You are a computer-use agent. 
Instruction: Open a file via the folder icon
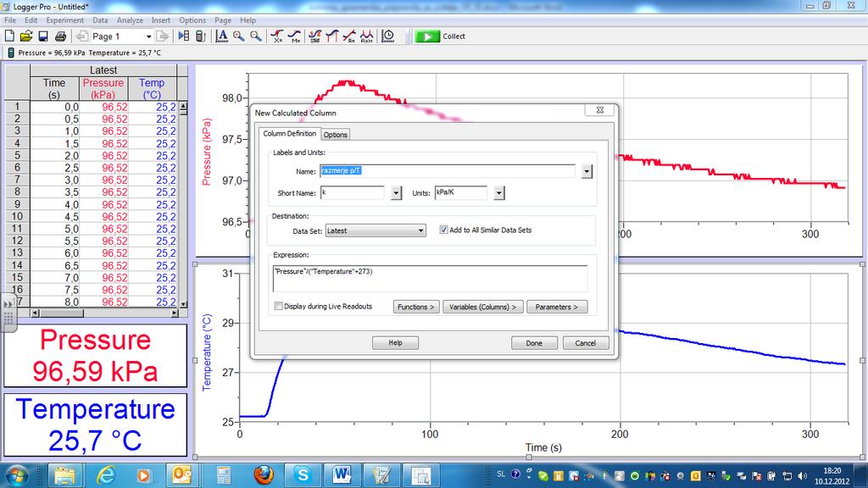26,36
